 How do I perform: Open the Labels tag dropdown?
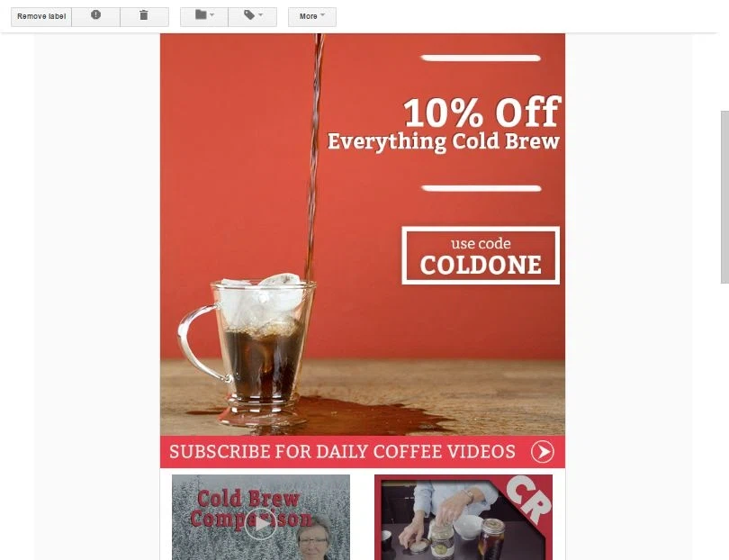(253, 16)
